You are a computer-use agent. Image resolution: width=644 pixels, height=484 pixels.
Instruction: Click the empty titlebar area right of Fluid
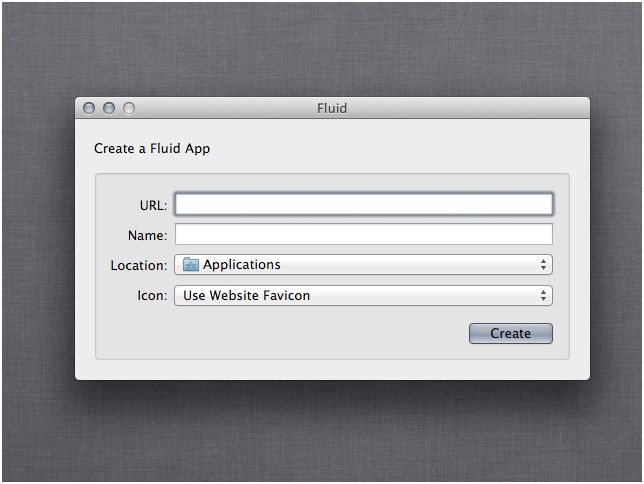coord(470,108)
